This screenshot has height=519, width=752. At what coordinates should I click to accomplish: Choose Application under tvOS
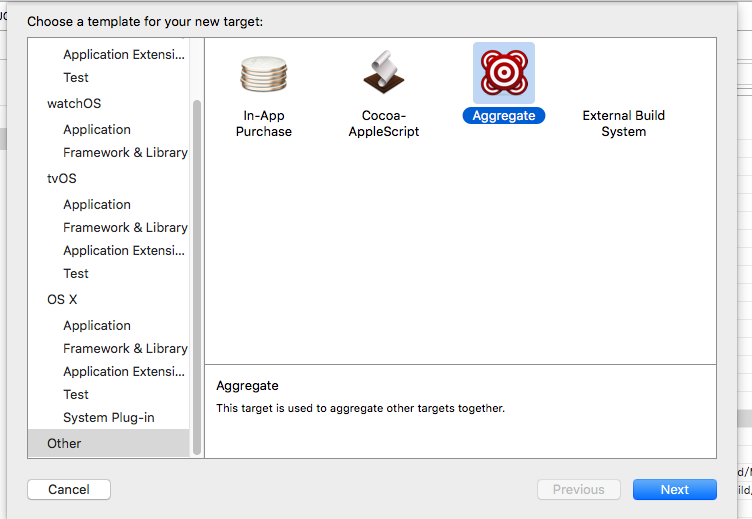97,204
